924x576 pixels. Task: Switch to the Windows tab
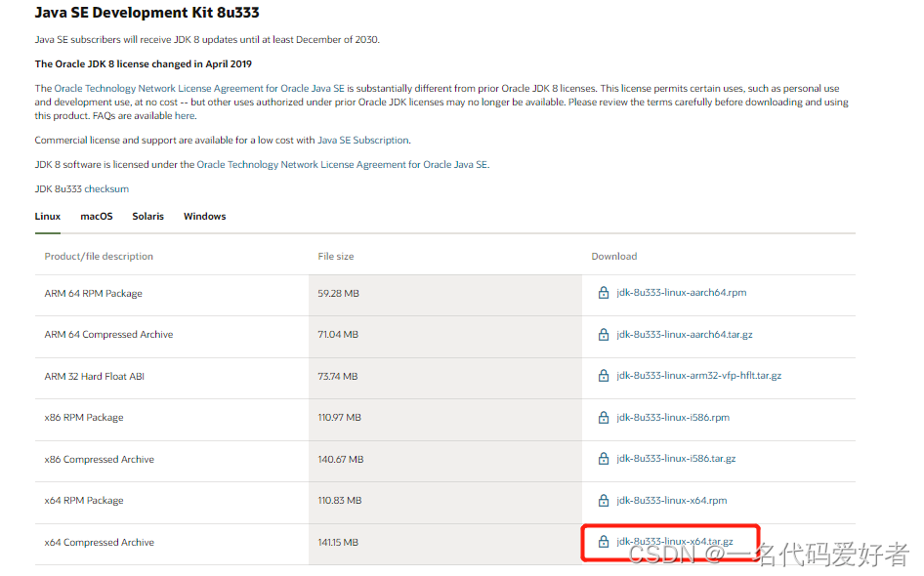pyautogui.click(x=204, y=216)
